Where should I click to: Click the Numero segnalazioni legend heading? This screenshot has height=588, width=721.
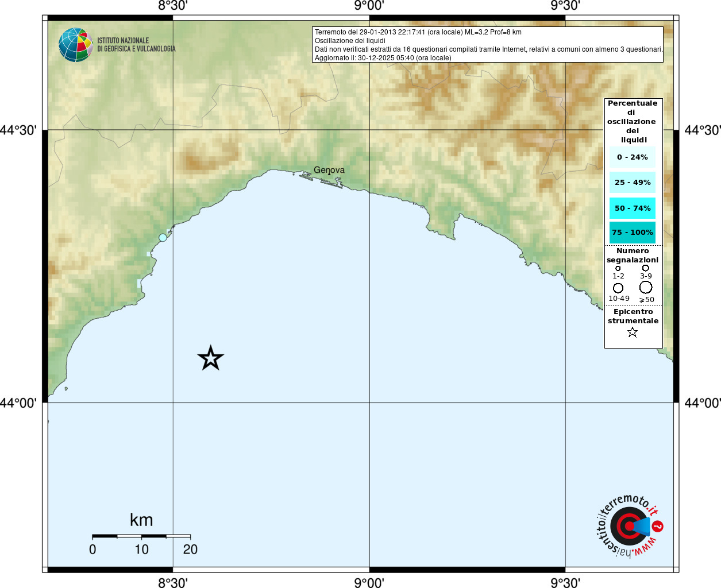click(x=633, y=256)
